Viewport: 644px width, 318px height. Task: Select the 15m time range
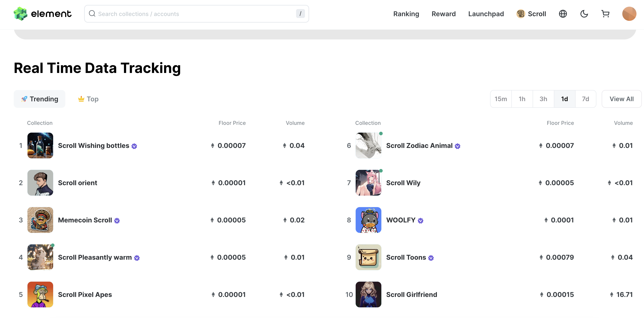coord(501,99)
